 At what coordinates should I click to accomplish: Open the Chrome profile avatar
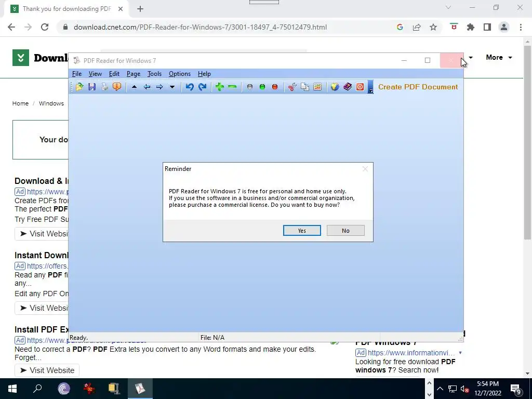pyautogui.click(x=504, y=27)
